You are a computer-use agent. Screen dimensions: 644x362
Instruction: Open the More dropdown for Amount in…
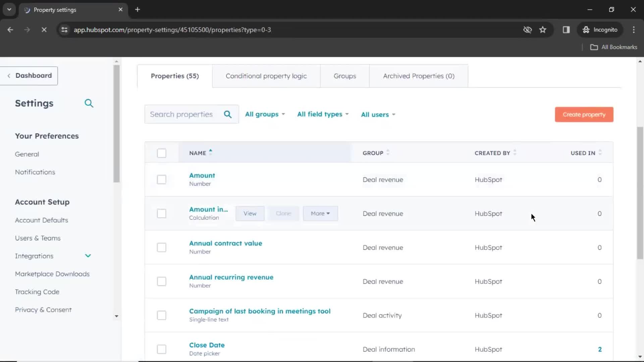click(320, 214)
